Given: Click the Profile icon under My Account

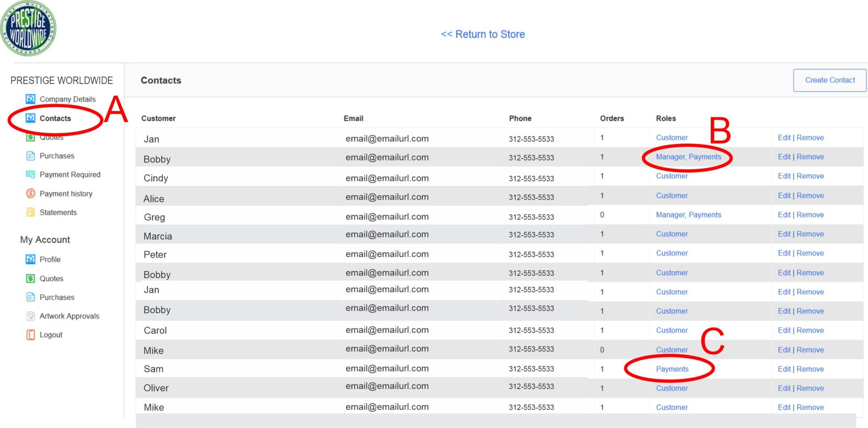Looking at the screenshot, I should [31, 259].
